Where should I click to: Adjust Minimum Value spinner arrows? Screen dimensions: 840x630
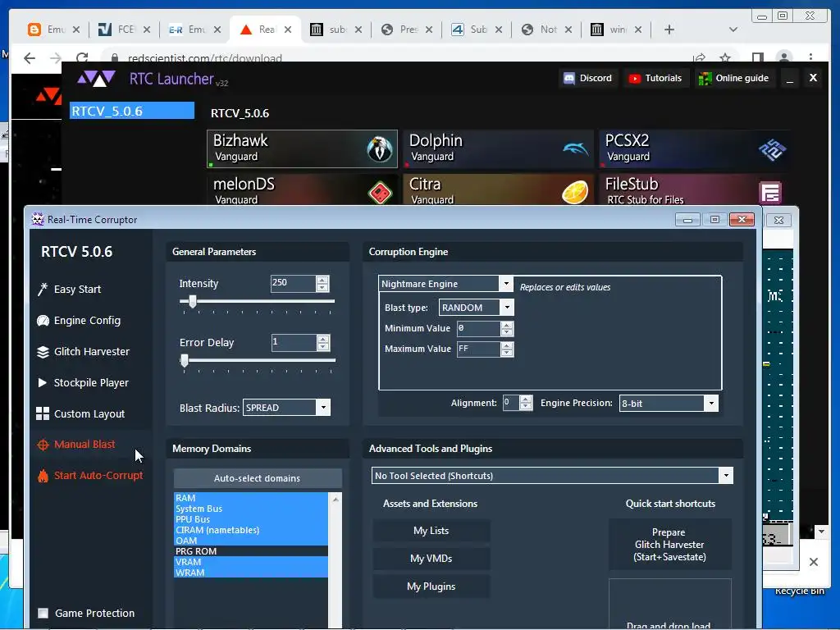click(x=506, y=329)
